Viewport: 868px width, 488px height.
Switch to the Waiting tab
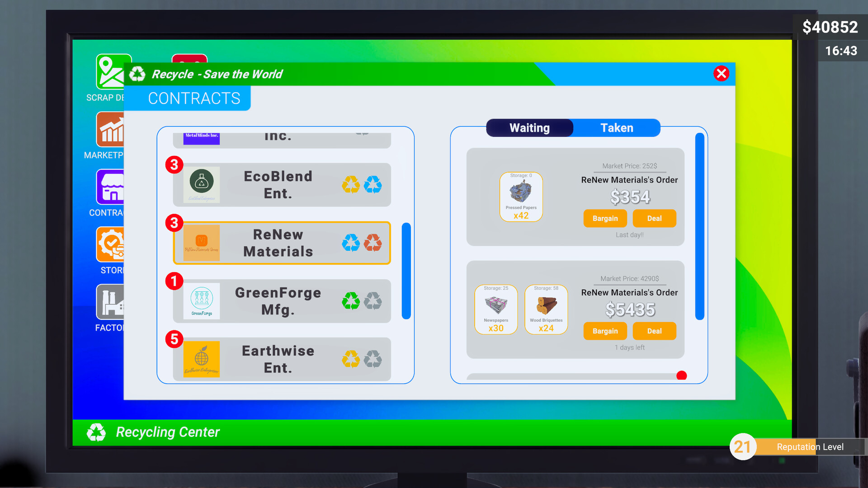(x=529, y=127)
